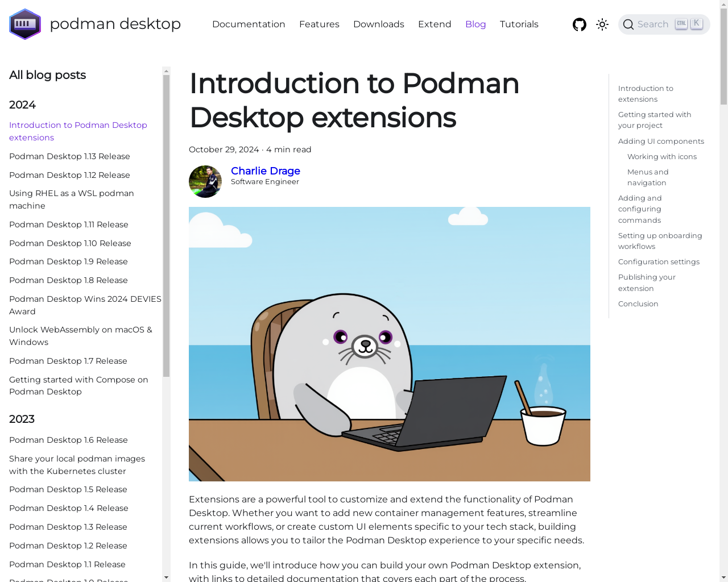The width and height of the screenshot is (728, 582).
Task: Jump to 'Menus and navigation' subsection
Action: tap(648, 177)
